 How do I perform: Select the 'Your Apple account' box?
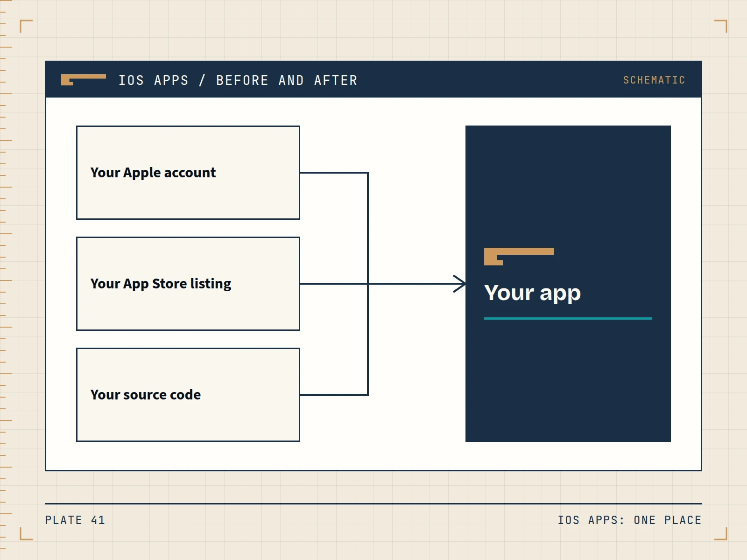pyautogui.click(x=188, y=173)
